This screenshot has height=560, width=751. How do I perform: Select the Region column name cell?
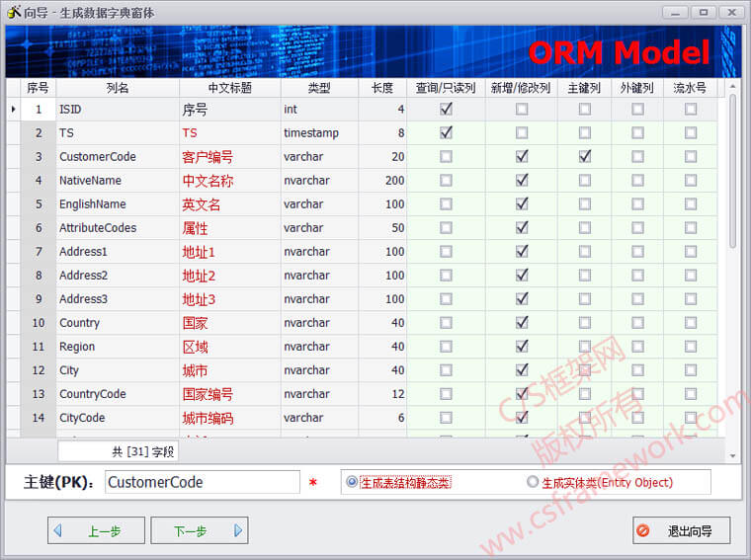(x=118, y=347)
